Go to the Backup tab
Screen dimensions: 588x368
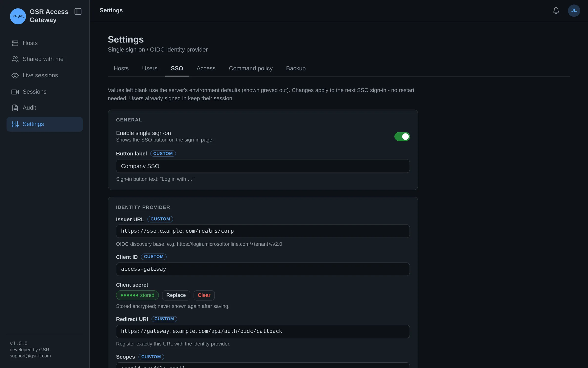(296, 68)
